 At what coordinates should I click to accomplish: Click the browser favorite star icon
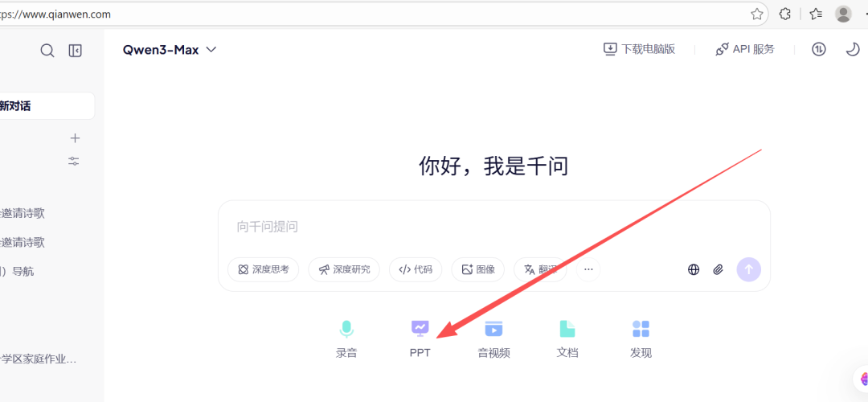point(757,14)
